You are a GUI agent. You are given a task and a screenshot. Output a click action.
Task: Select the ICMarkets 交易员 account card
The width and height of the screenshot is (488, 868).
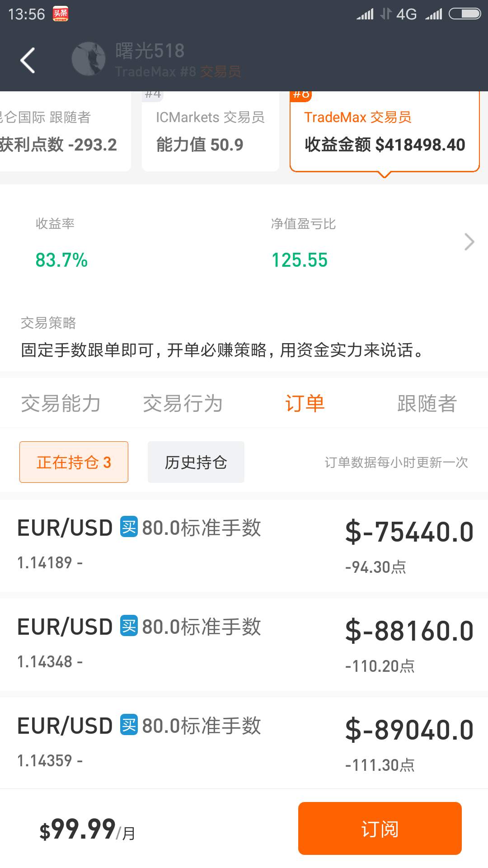(x=210, y=132)
